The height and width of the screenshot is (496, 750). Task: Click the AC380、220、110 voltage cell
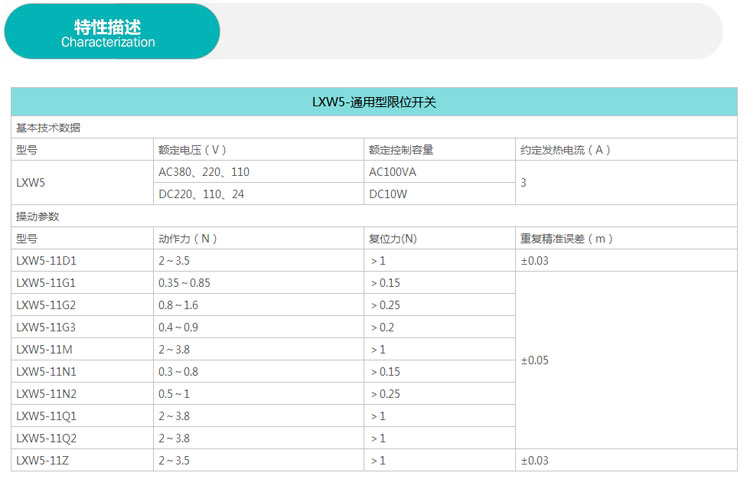(258, 172)
